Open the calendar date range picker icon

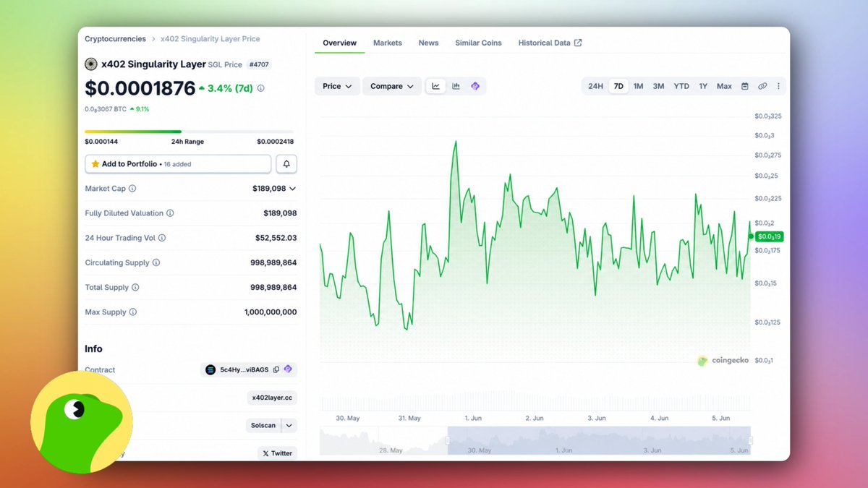[745, 86]
